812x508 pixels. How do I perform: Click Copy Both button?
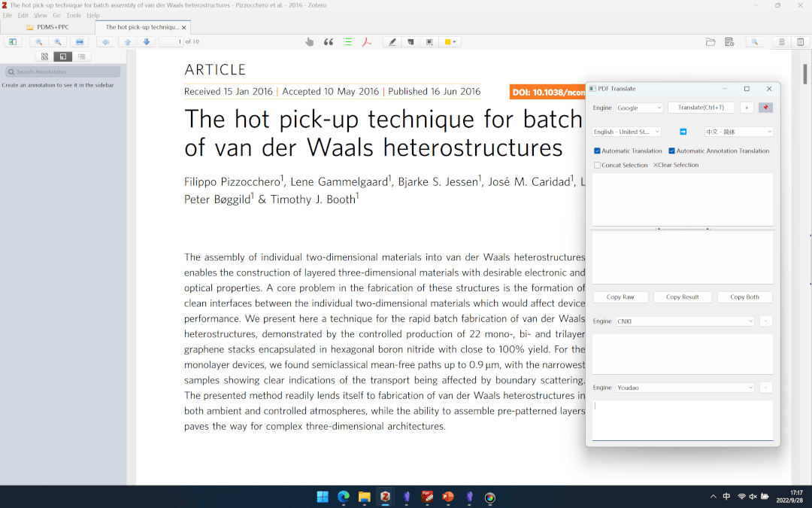point(744,297)
